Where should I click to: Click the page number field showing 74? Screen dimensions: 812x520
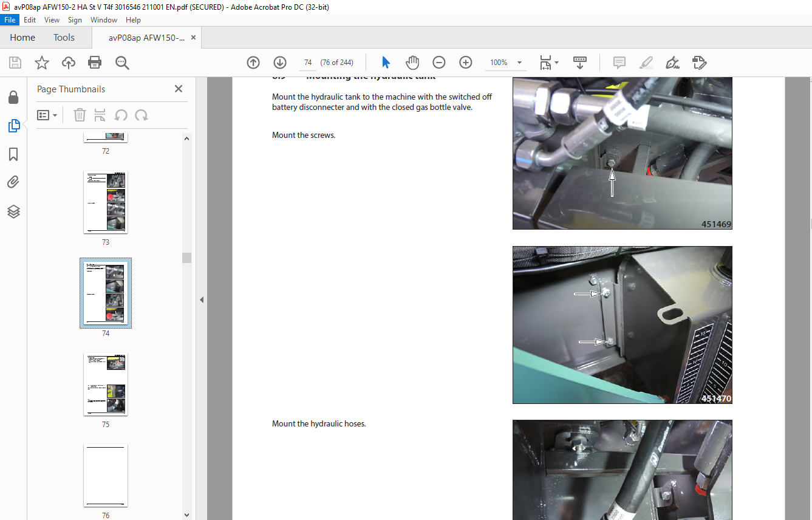pyautogui.click(x=308, y=63)
